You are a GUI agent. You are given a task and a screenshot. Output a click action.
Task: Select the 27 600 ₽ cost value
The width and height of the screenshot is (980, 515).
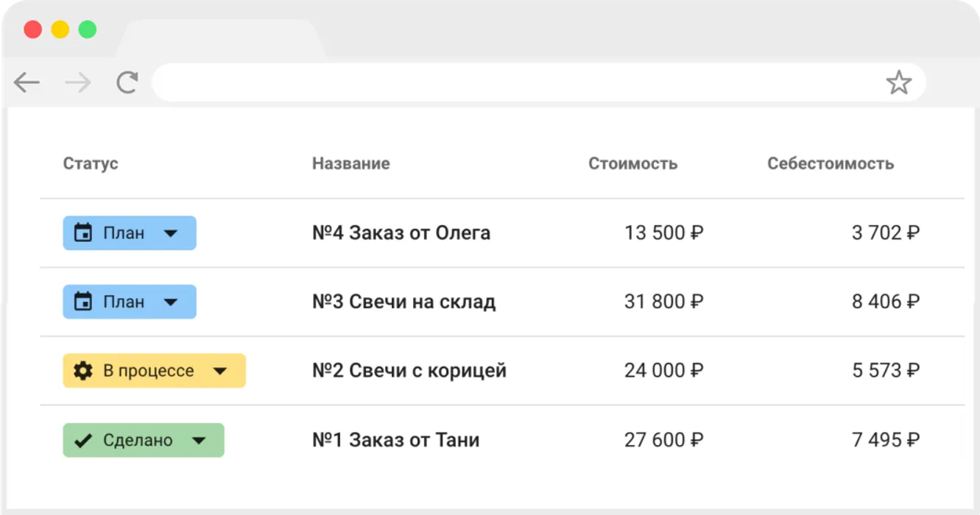tap(664, 440)
